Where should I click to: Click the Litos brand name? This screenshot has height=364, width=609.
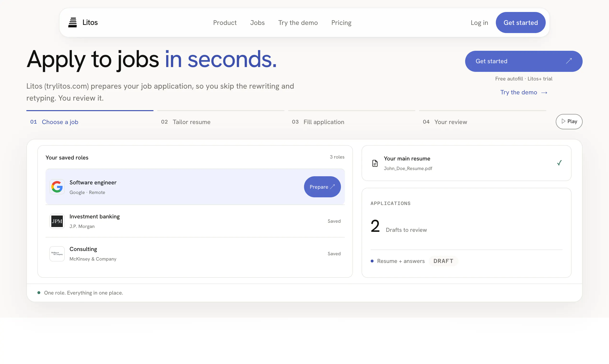tap(90, 23)
